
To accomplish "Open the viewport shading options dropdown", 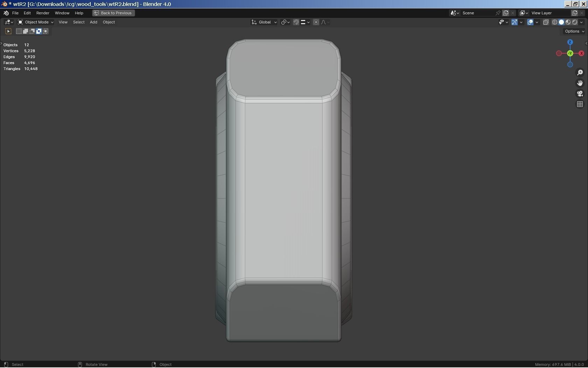I will click(581, 22).
